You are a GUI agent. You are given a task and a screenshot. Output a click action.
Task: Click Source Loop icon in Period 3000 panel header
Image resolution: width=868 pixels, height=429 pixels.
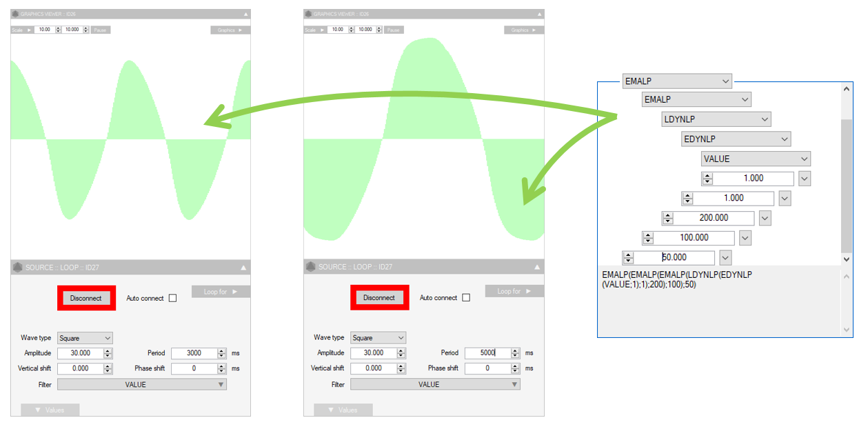click(x=18, y=267)
